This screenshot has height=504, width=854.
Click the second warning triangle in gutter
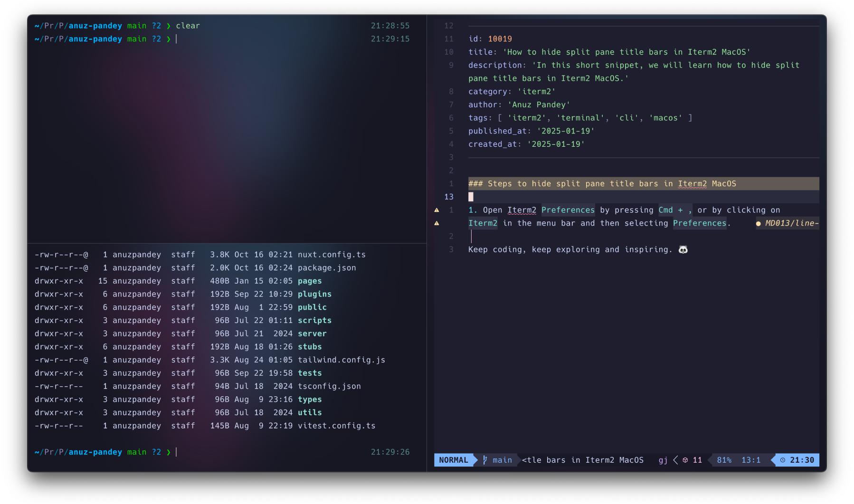coord(436,223)
